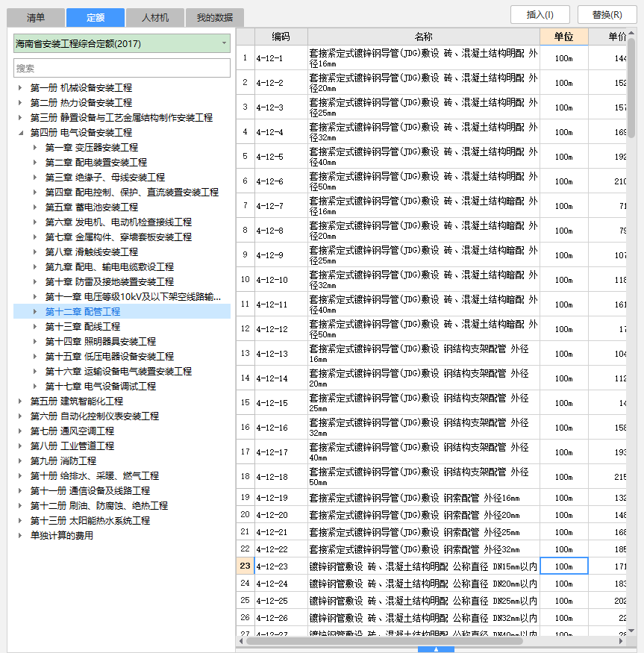Switch to the 清单 tab
Viewport: 644px width, 653px height.
coord(36,17)
